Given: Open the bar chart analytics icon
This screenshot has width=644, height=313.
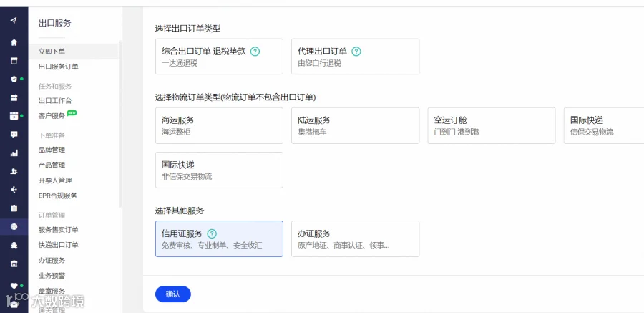Looking at the screenshot, I should (14, 153).
